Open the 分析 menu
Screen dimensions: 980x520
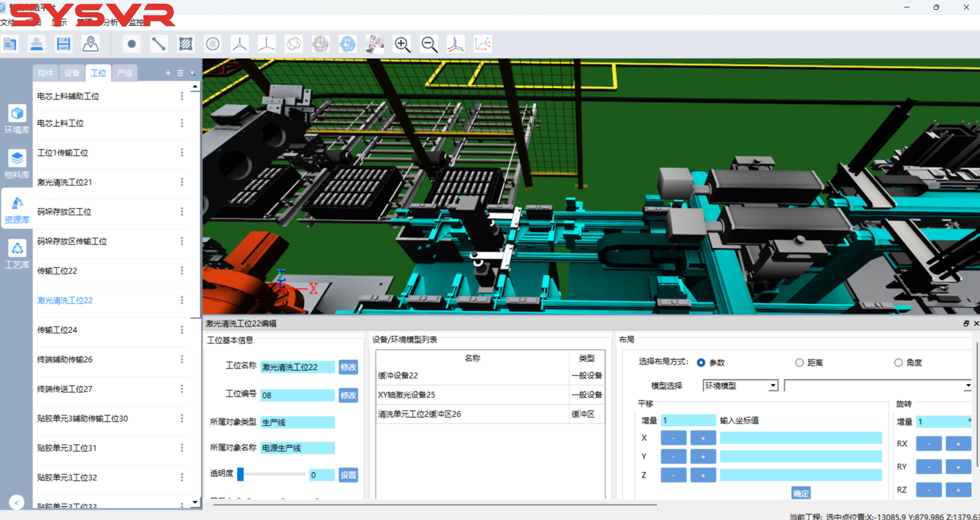tap(110, 22)
